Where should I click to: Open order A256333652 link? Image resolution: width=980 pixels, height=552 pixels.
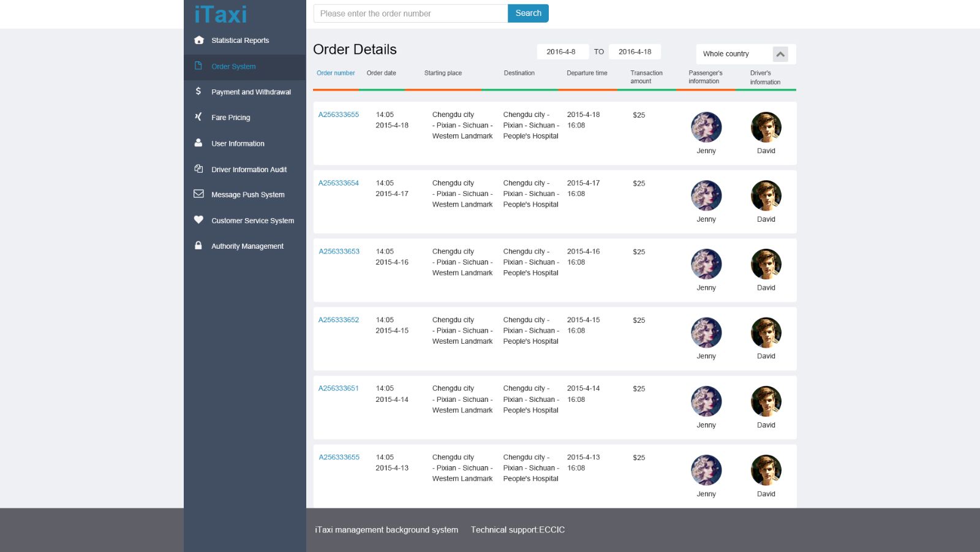339,320
